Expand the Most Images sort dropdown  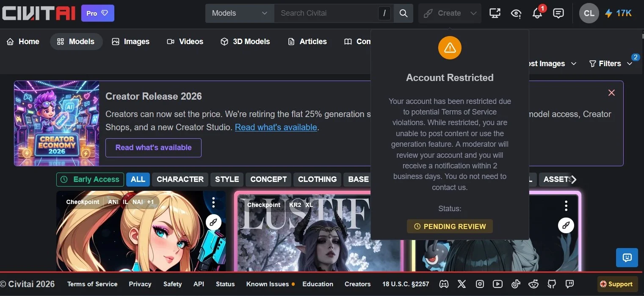pyautogui.click(x=553, y=64)
